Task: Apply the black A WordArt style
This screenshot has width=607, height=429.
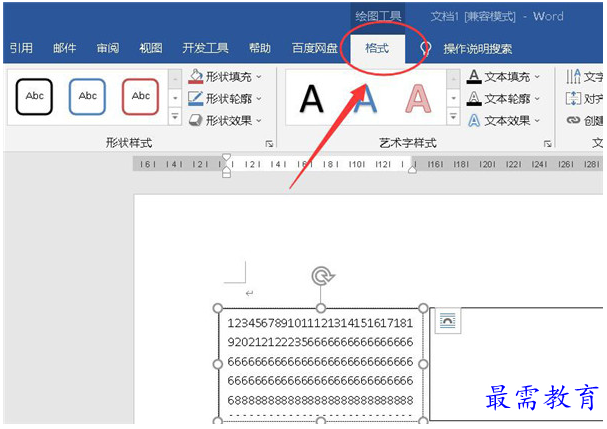Action: 312,99
